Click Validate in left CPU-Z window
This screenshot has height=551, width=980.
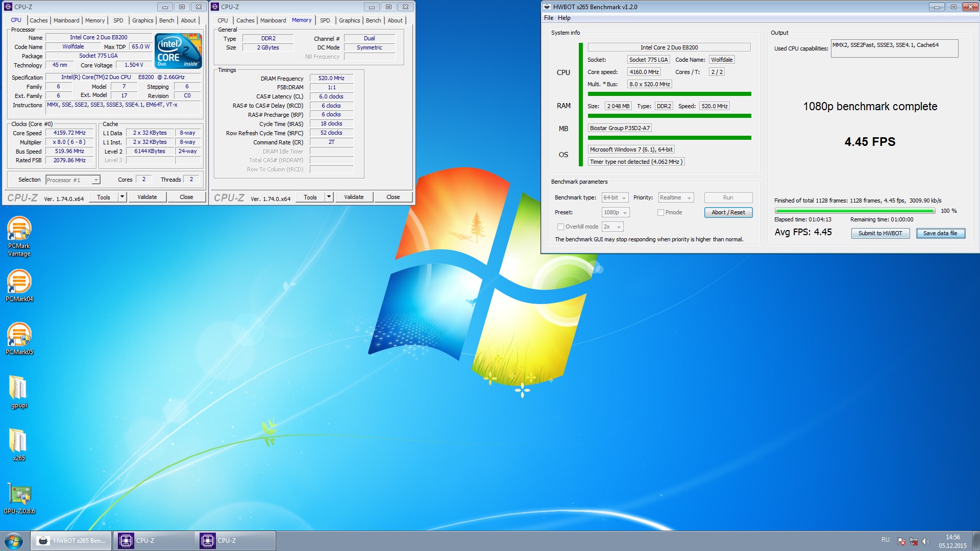(x=147, y=197)
